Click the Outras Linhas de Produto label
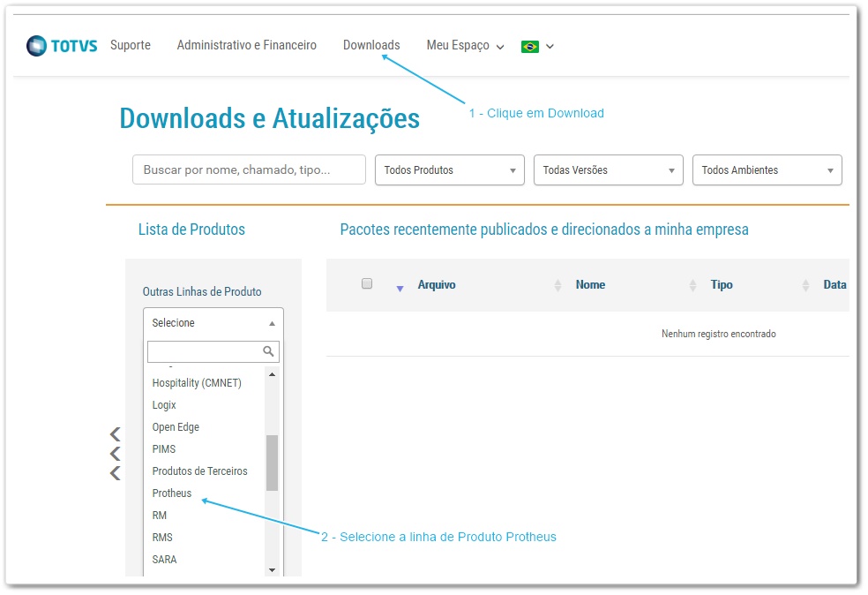Image resolution: width=868 pixels, height=595 pixels. pyautogui.click(x=202, y=291)
